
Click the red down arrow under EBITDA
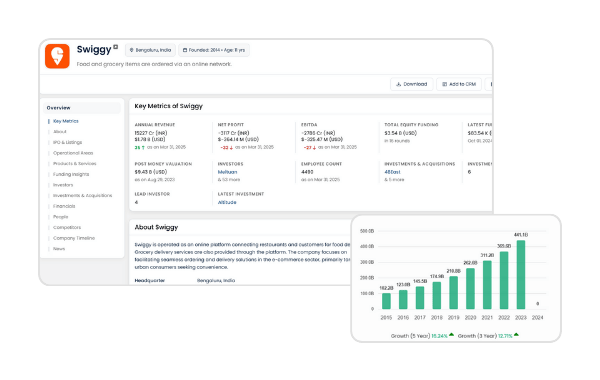click(314, 148)
